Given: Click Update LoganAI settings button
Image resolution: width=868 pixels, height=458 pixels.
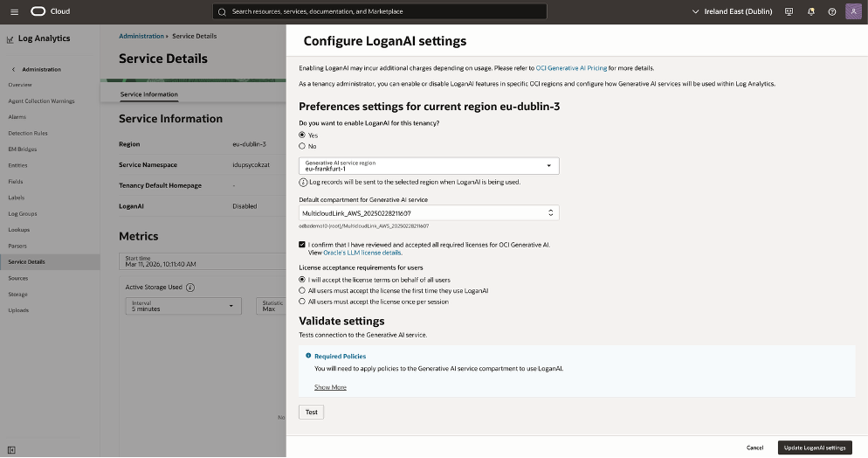Looking at the screenshot, I should click(x=815, y=448).
